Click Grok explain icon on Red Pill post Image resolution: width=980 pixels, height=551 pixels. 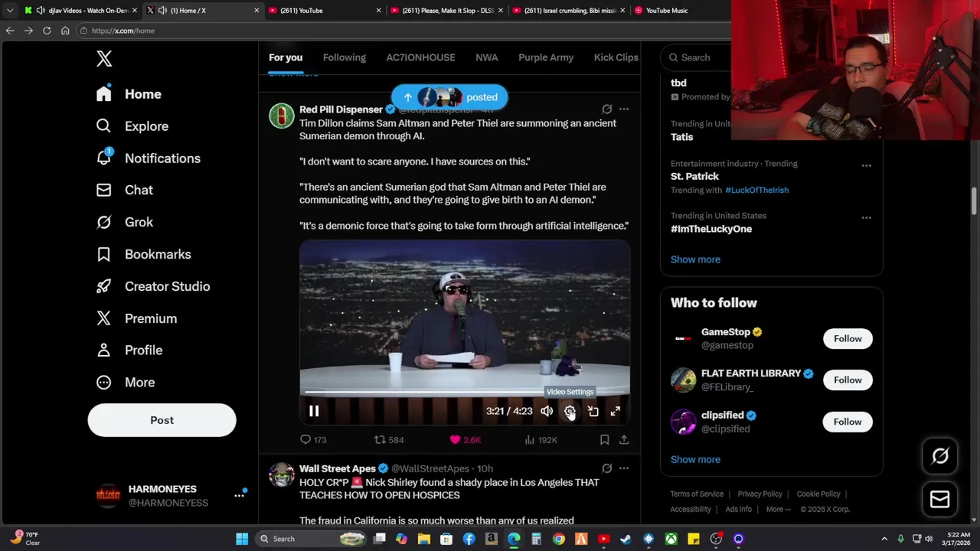606,109
